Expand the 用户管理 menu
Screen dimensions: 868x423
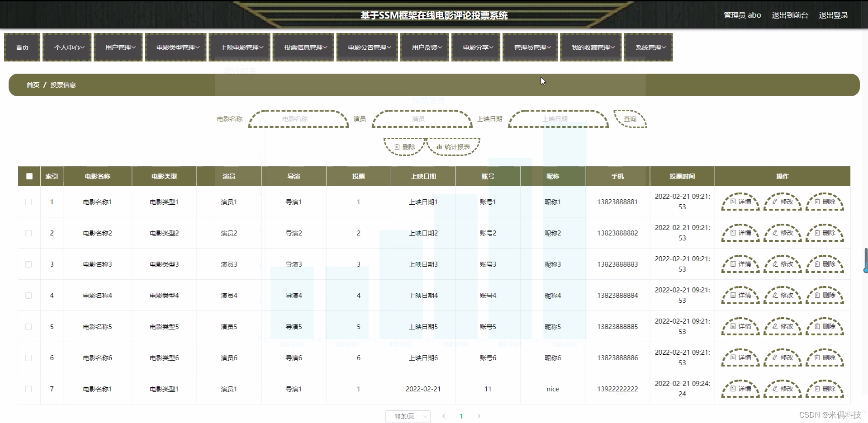[118, 47]
